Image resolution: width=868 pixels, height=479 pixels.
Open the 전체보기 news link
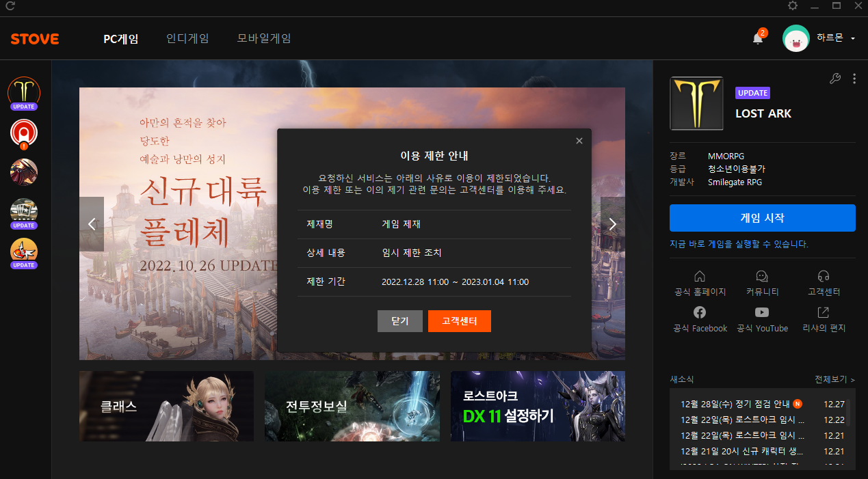[834, 379]
